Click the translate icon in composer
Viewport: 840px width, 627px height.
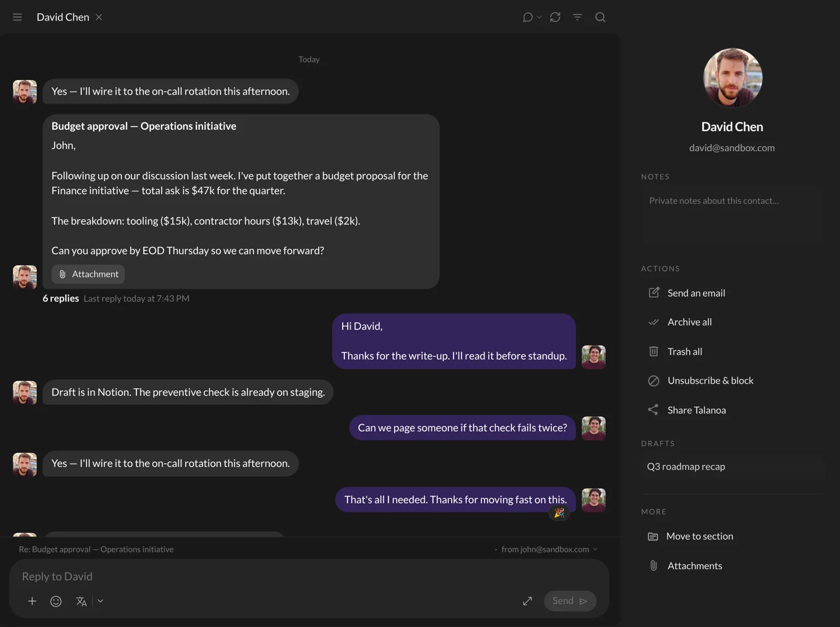click(81, 601)
